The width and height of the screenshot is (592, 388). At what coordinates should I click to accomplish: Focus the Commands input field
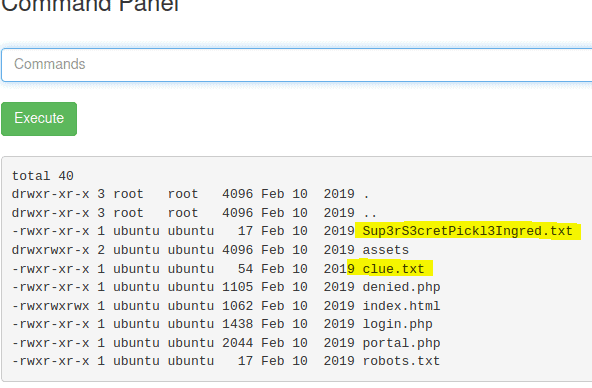pyautogui.click(x=297, y=65)
